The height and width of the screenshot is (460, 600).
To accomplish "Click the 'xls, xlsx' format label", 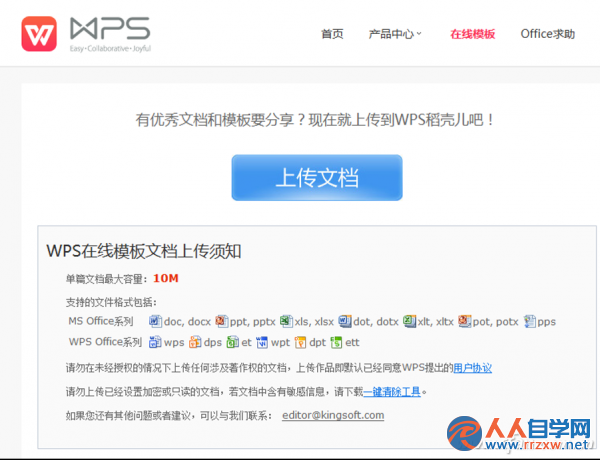I will 314,322.
